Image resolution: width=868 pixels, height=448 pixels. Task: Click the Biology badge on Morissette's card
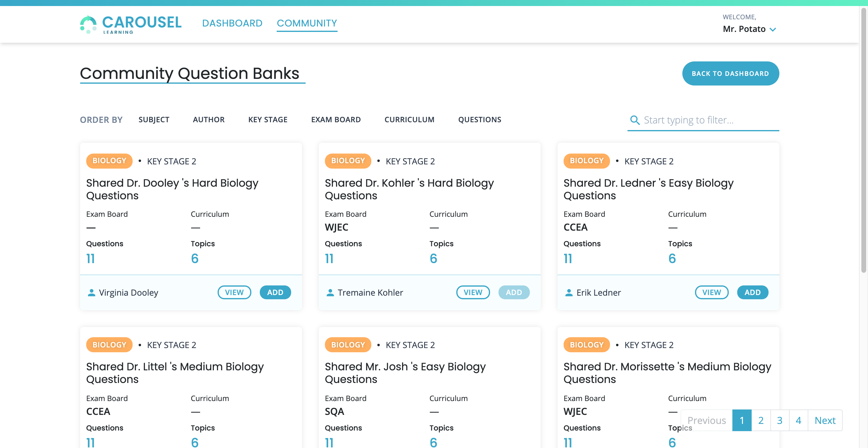pyautogui.click(x=586, y=345)
